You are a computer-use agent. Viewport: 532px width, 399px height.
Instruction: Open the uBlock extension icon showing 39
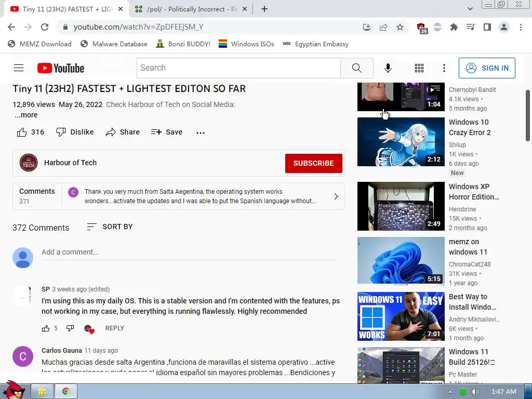point(421,28)
